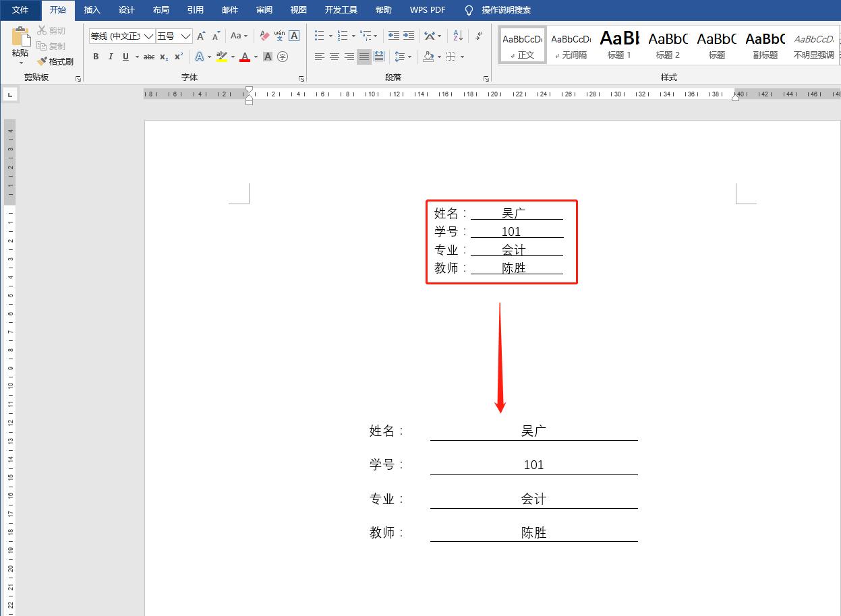Switch to the 插入 ribbon tab
The image size is (841, 616).
tap(92, 10)
